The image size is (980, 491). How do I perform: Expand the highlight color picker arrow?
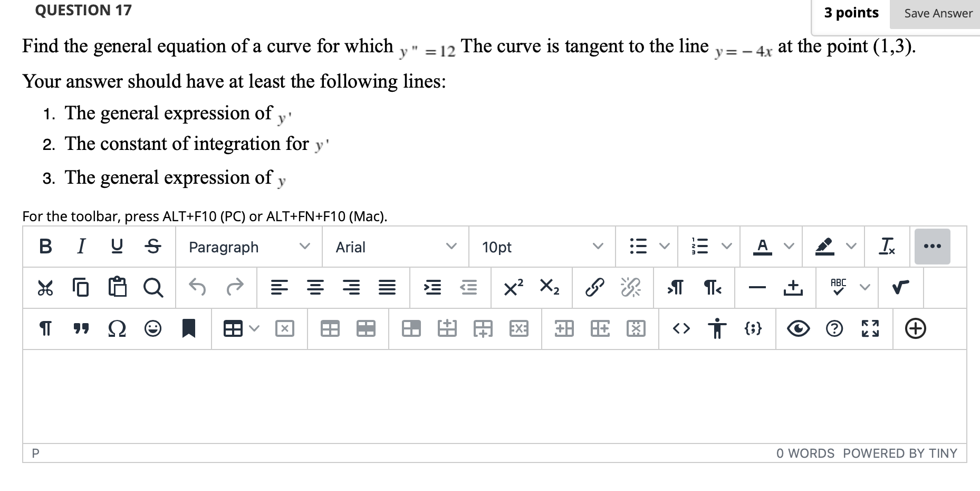(851, 247)
